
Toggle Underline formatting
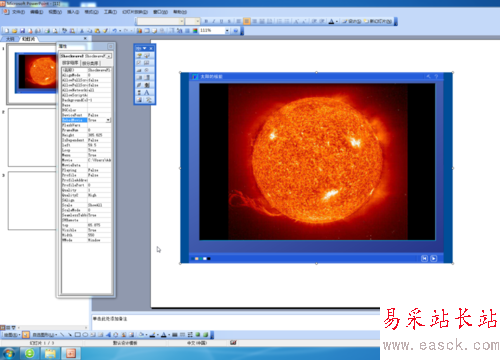click(221, 21)
